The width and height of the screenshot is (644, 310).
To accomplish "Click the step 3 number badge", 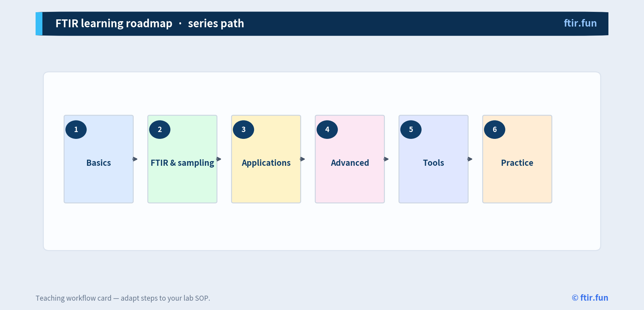I will (243, 130).
